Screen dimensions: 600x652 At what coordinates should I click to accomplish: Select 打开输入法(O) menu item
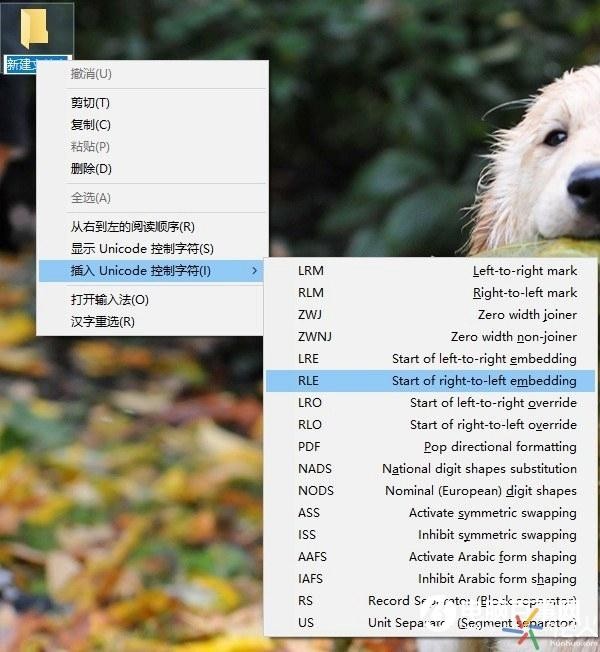pos(109,300)
